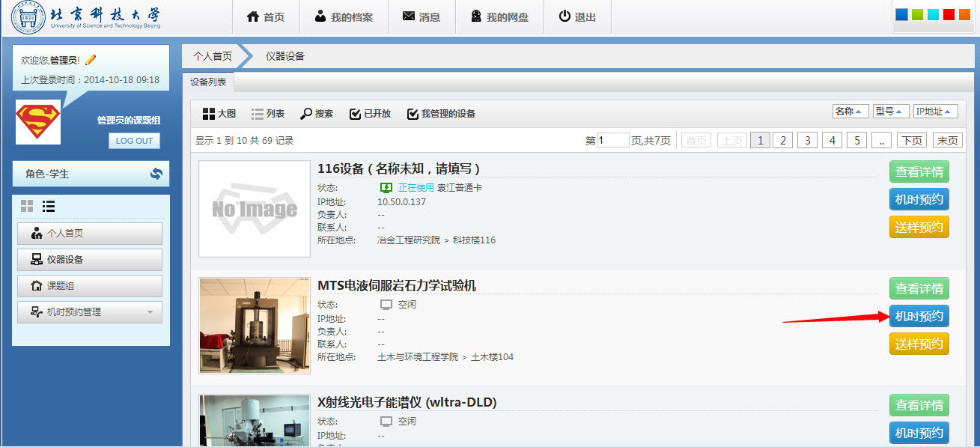Expand the 机时预约管理 sidebar menu

[90, 312]
